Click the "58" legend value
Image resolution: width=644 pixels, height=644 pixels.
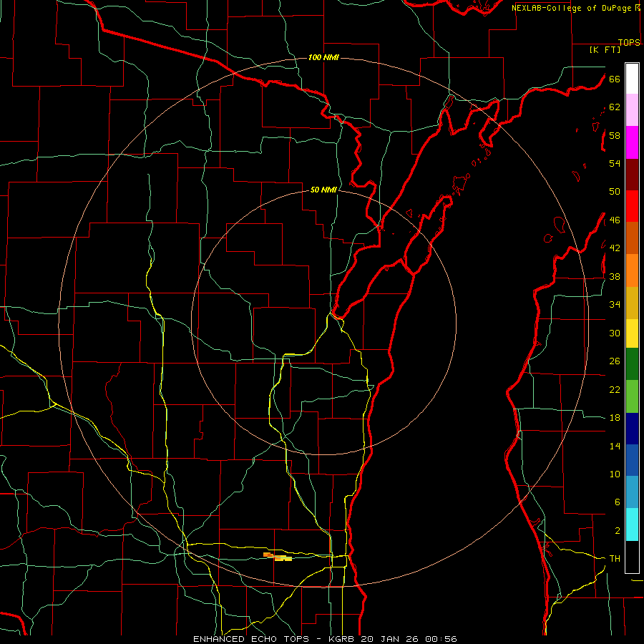pyautogui.click(x=615, y=135)
